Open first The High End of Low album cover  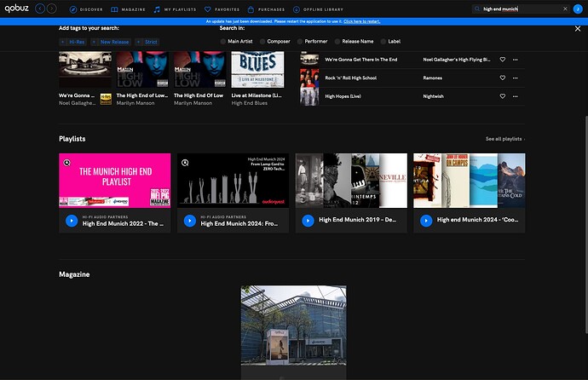142,70
